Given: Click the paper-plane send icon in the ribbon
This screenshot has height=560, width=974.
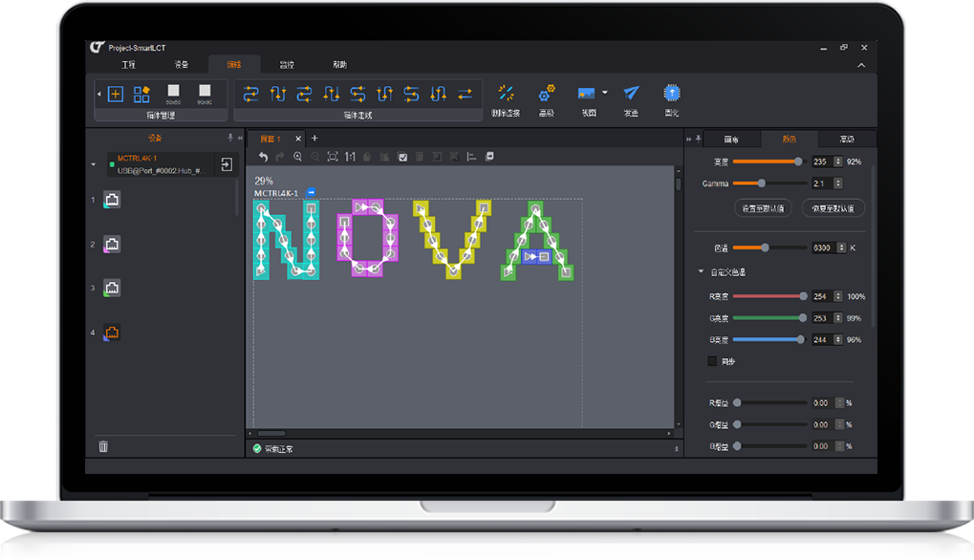Looking at the screenshot, I should click(x=631, y=93).
